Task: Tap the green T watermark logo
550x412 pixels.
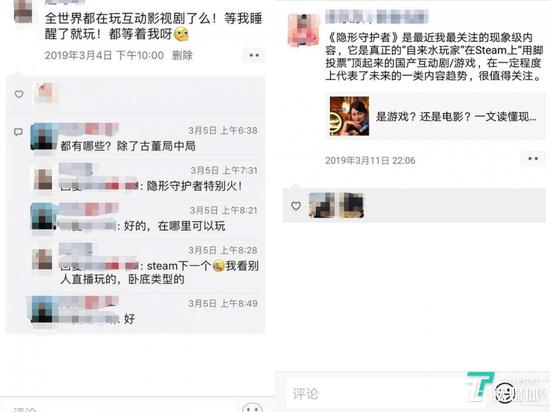Action: [479, 385]
